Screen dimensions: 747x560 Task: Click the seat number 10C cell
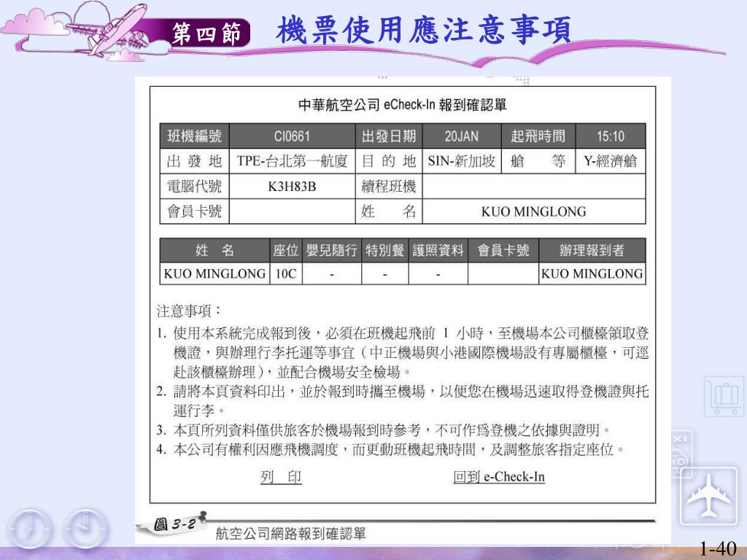pyautogui.click(x=286, y=274)
